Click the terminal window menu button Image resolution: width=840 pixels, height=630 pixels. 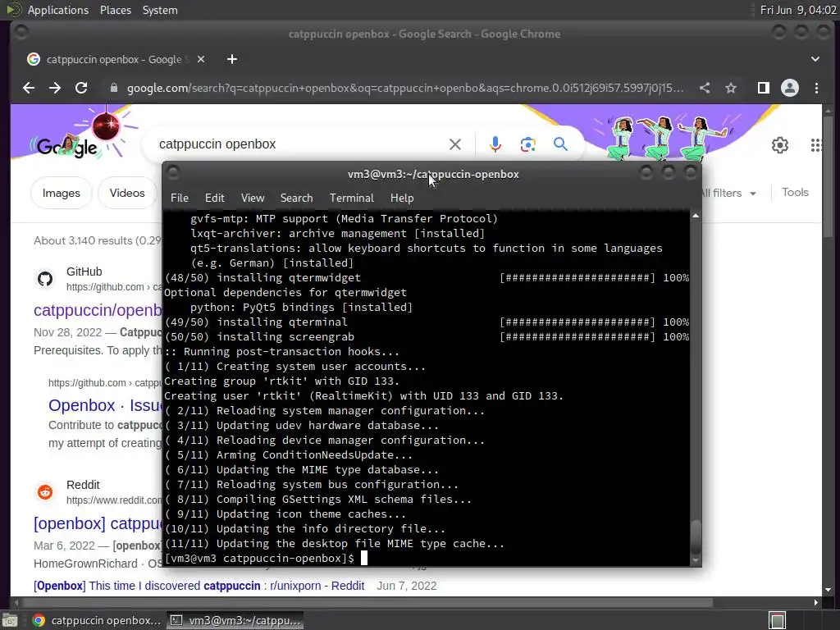tap(173, 172)
